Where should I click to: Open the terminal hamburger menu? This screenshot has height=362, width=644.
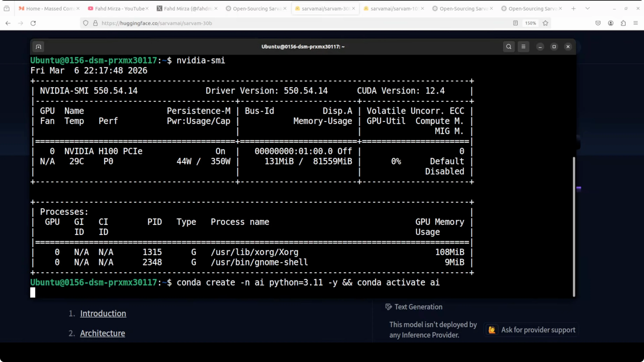point(523,47)
